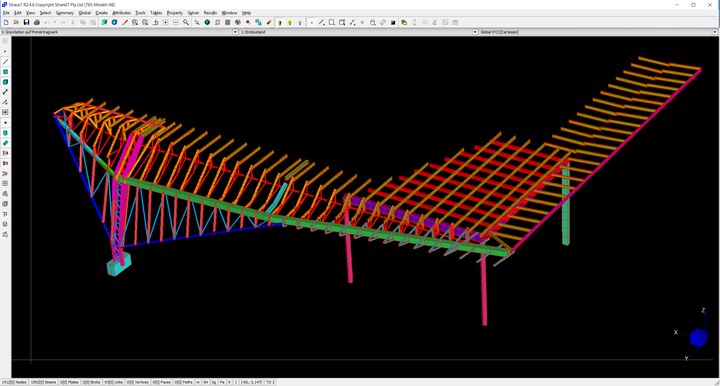The width and height of the screenshot is (720, 386).
Task: Click the Open file folder icon
Action: pos(16,22)
